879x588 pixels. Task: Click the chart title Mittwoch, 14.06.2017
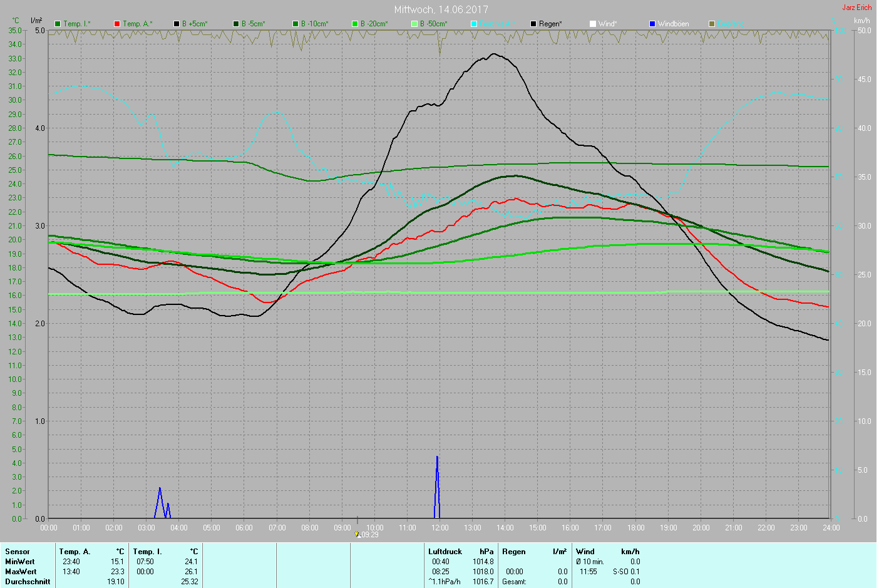pyautogui.click(x=441, y=9)
